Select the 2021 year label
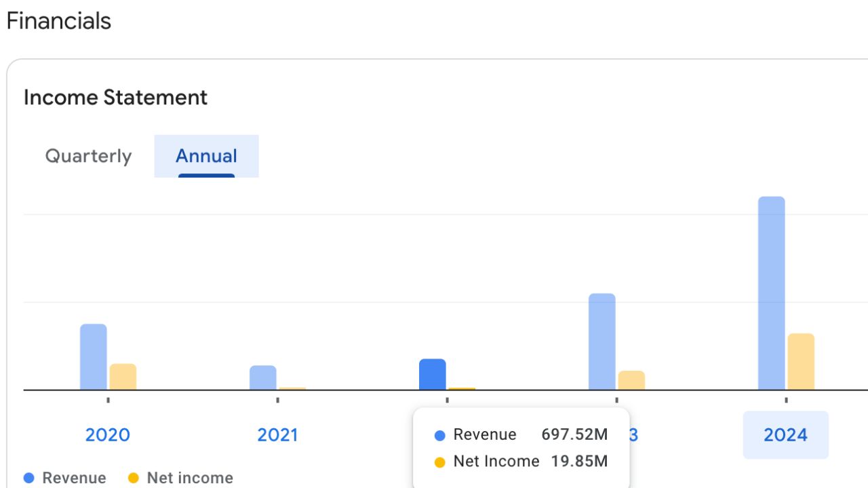This screenshot has width=868, height=488. 277,434
